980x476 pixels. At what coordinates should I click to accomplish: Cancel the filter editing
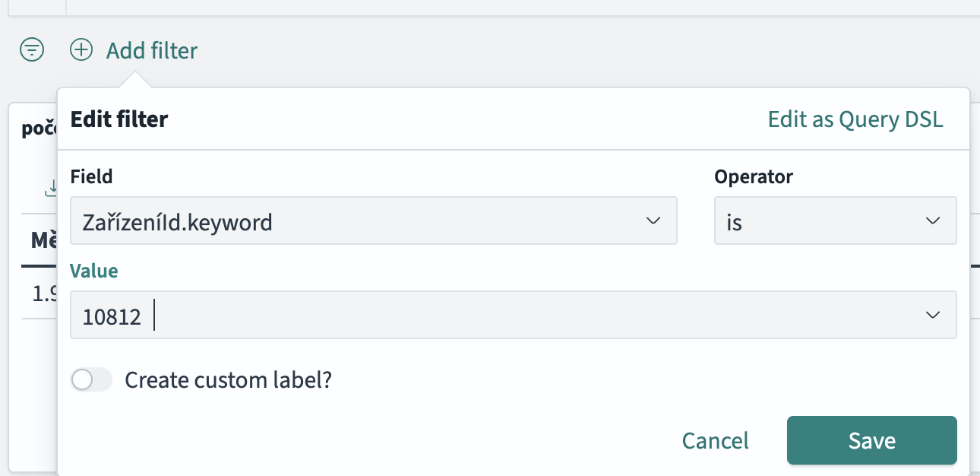click(715, 441)
